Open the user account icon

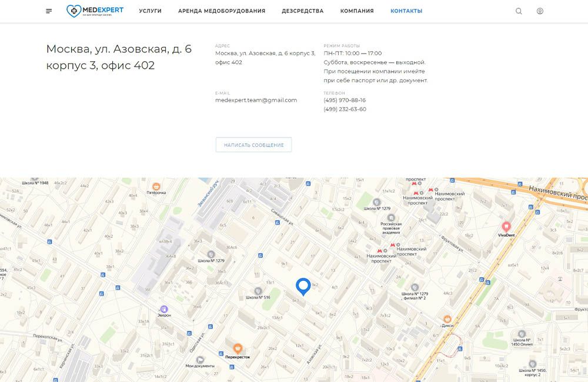coord(540,11)
